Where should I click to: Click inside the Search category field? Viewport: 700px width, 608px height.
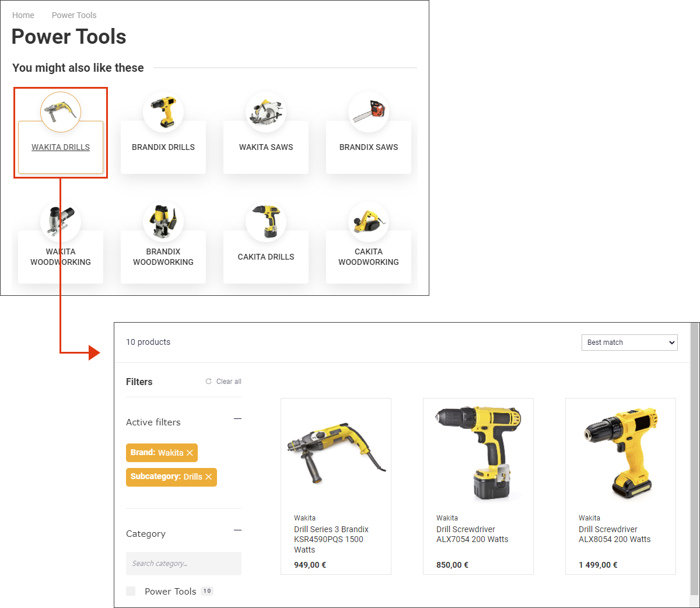coord(183,564)
